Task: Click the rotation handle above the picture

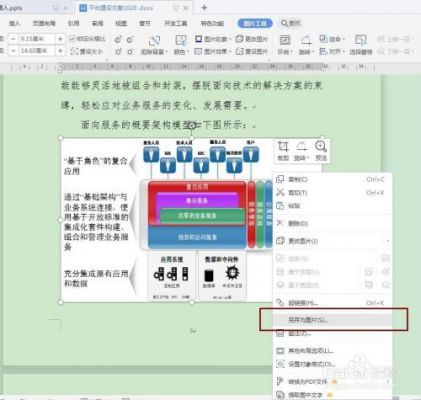Action: click(x=192, y=126)
